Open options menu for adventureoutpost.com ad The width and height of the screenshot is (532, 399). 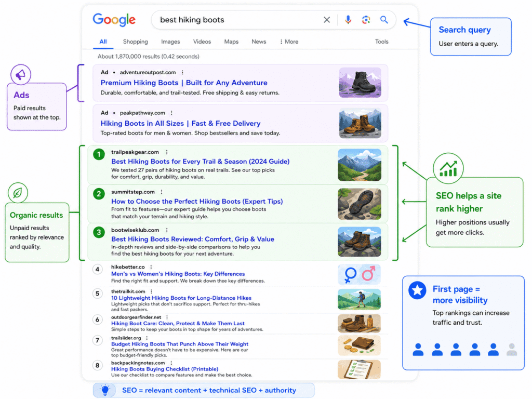point(182,72)
